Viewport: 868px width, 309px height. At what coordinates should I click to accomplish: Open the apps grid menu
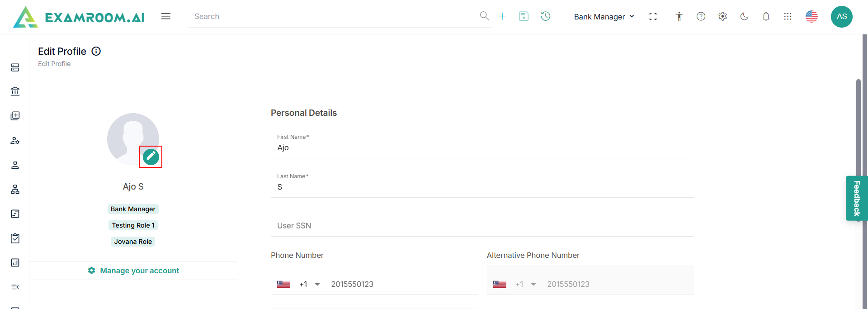click(x=788, y=17)
